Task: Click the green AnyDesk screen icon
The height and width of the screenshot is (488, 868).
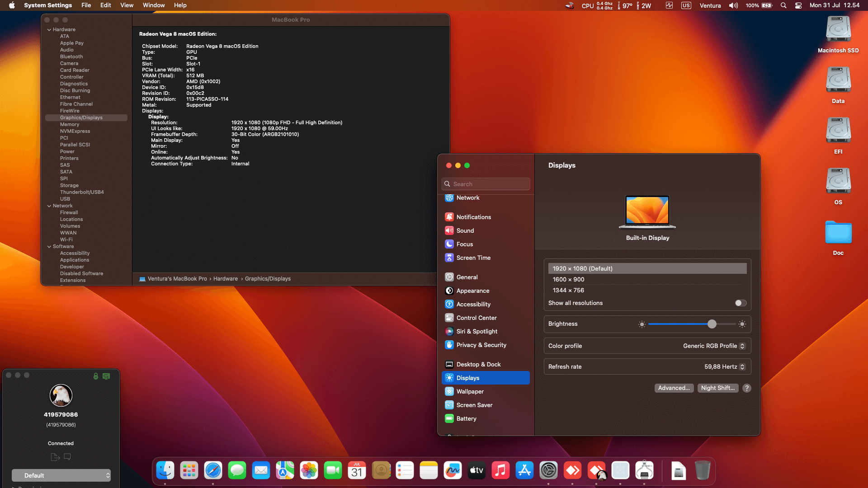Action: (x=106, y=376)
